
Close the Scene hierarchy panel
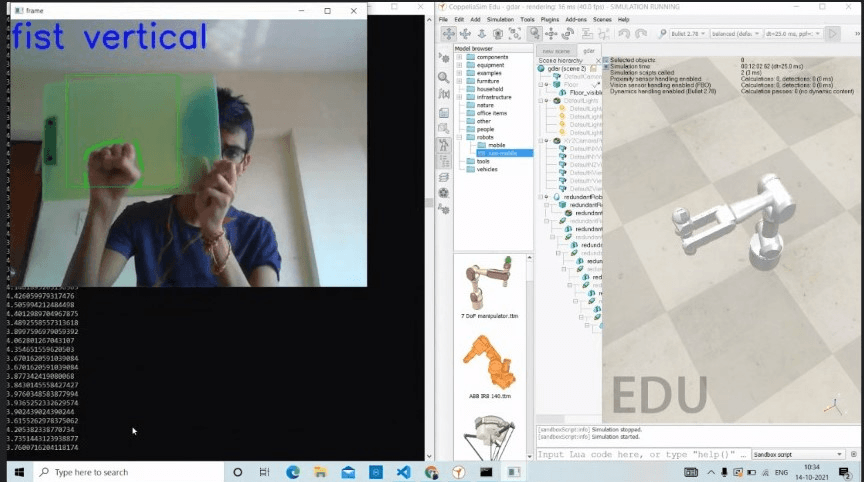pyautogui.click(x=598, y=60)
